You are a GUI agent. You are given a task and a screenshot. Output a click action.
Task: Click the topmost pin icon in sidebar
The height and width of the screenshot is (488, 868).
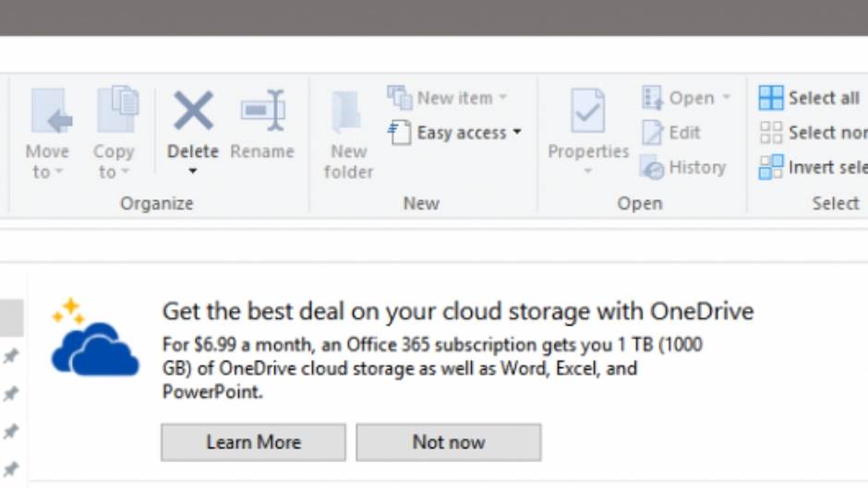coord(11,357)
